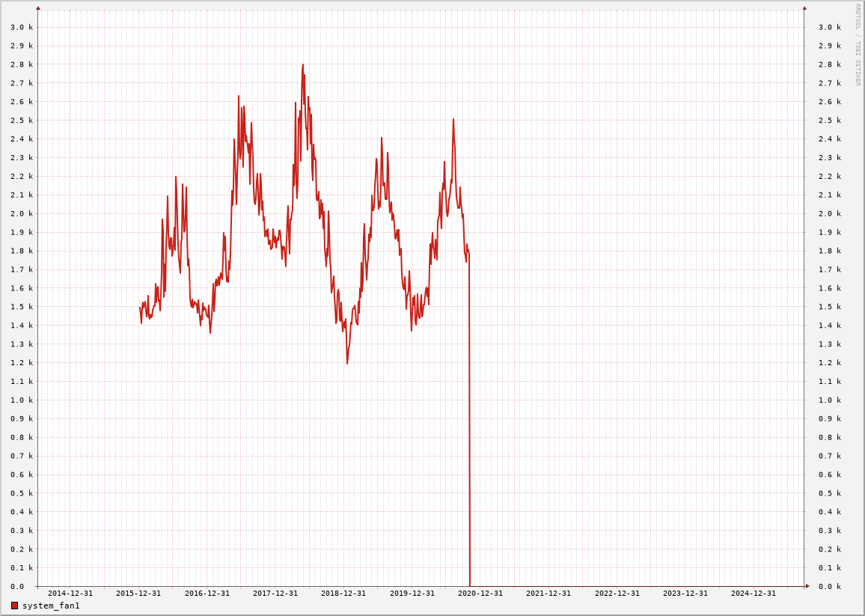Click the 0.0 k label on right axis
This screenshot has height=616, width=865.
coord(830,587)
